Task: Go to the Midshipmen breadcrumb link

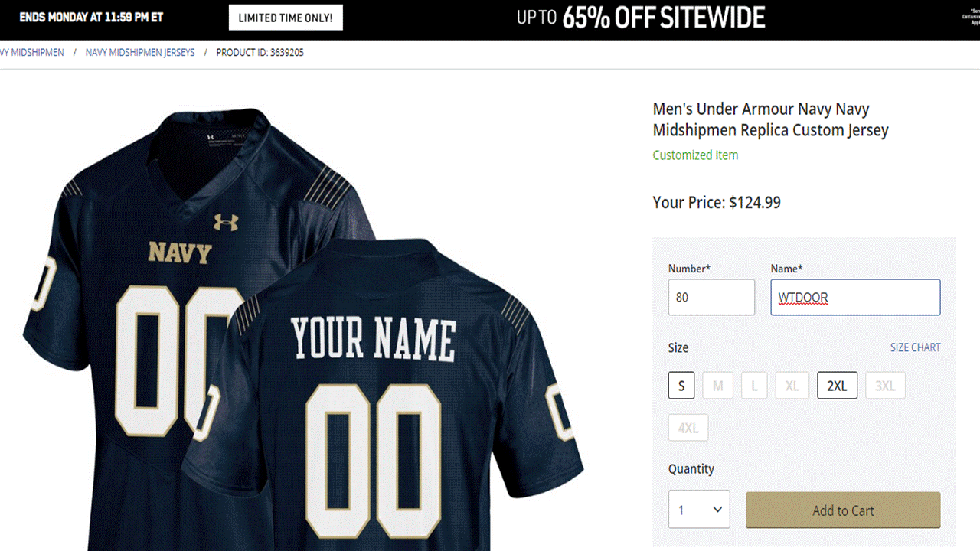Action: coord(32,53)
